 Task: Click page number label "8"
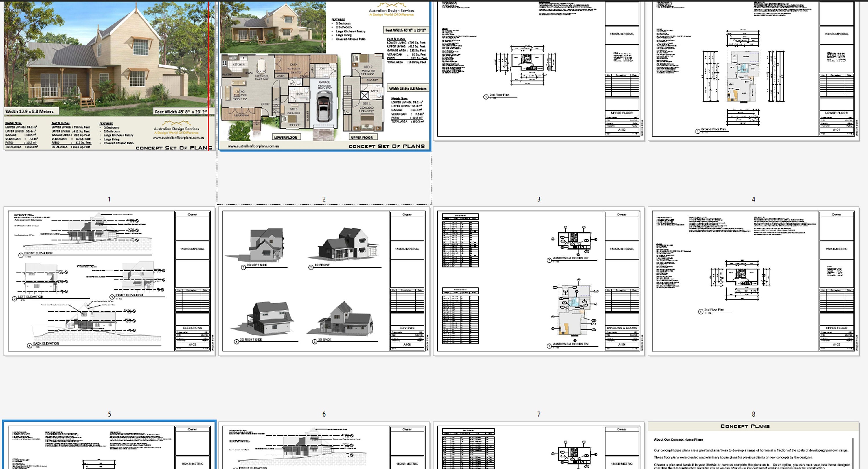(753, 414)
